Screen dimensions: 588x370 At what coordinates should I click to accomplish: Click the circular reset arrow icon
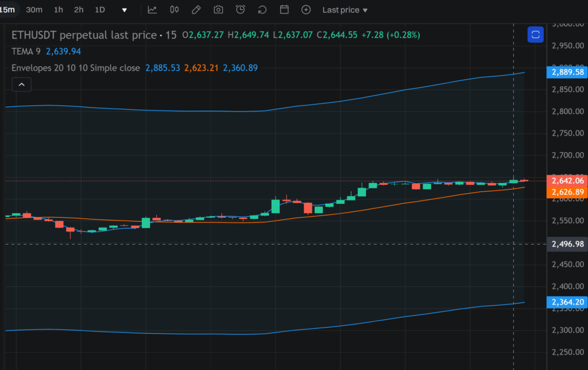[x=262, y=10]
